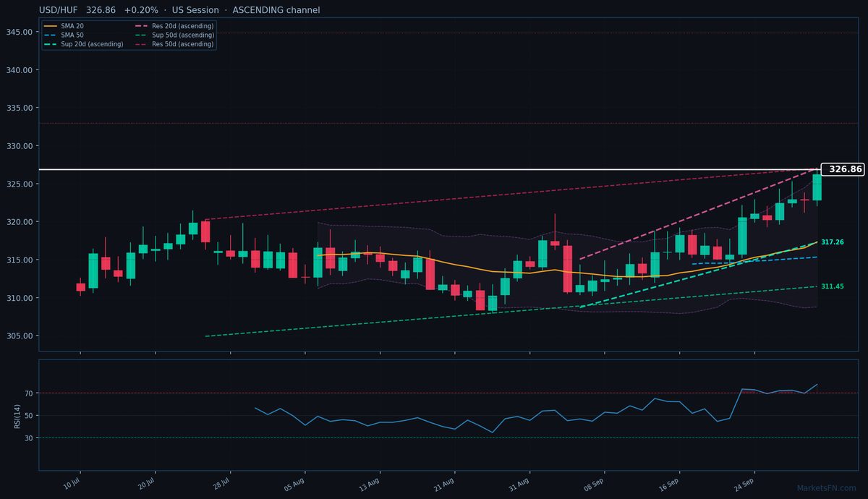Click the 325.00 price axis label
Viewport: 868px width, 499px height.
pyautogui.click(x=20, y=184)
